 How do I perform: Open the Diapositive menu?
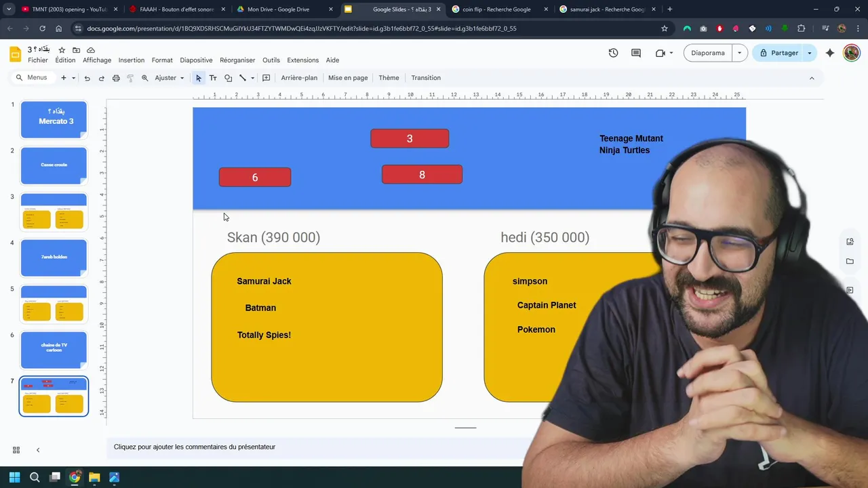click(x=196, y=60)
